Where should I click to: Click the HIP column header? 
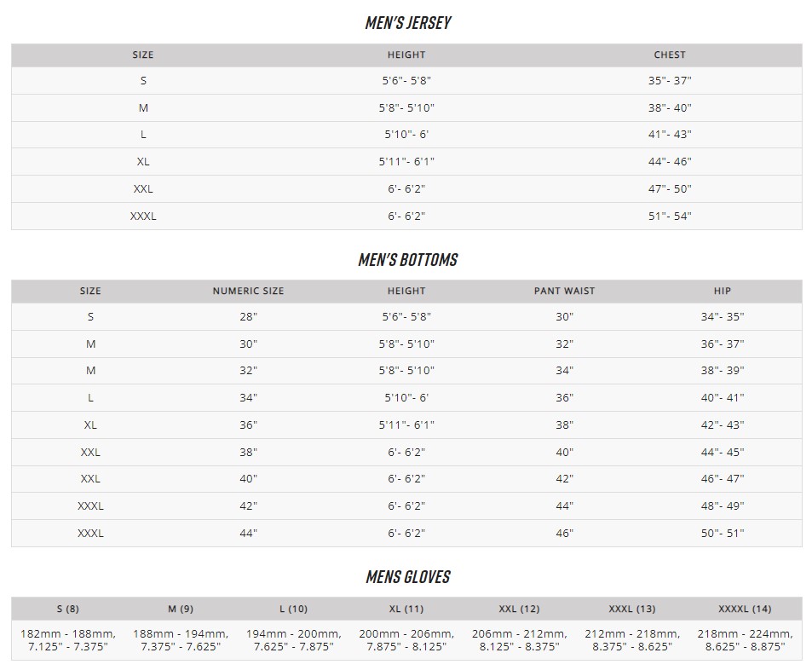723,291
